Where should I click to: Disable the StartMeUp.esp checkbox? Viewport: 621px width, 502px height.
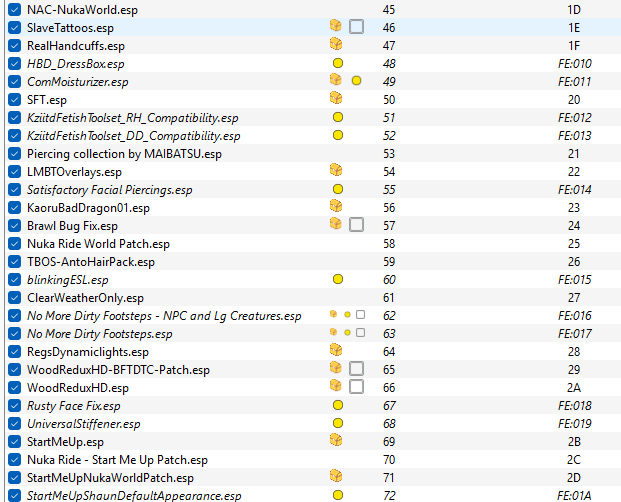(15, 441)
